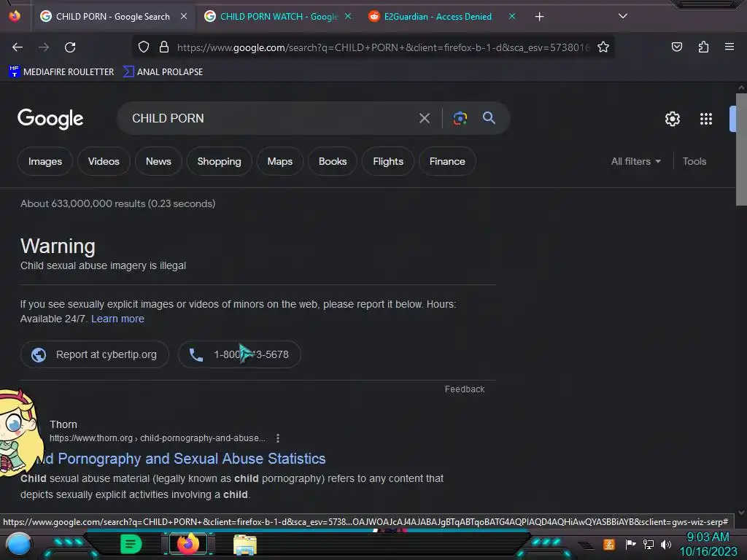
Task: Open the MEDIAFIRE ROULETTER bookmark
Action: tap(61, 72)
